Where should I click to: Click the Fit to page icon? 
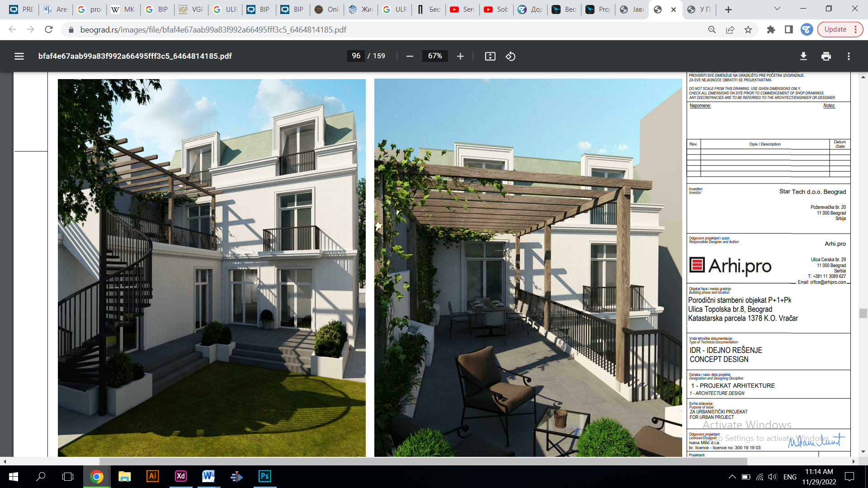(490, 56)
